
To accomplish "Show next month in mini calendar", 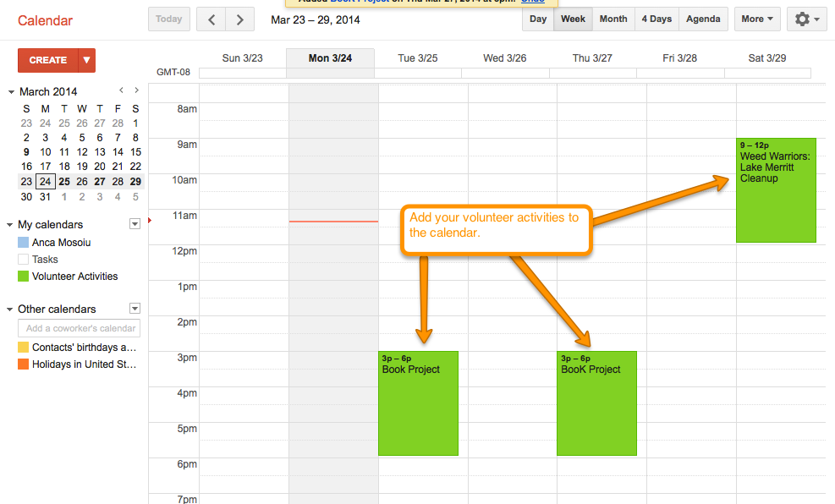I will click(x=136, y=90).
